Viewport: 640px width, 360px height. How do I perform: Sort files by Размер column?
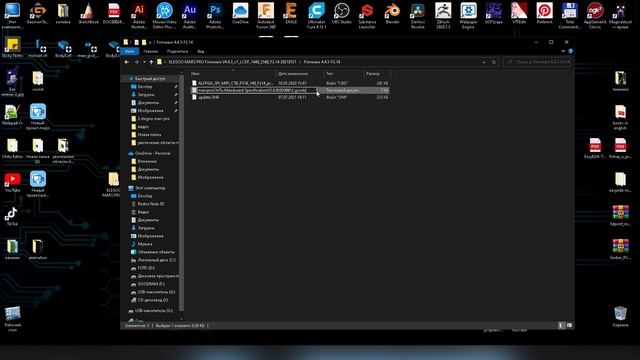(x=377, y=73)
